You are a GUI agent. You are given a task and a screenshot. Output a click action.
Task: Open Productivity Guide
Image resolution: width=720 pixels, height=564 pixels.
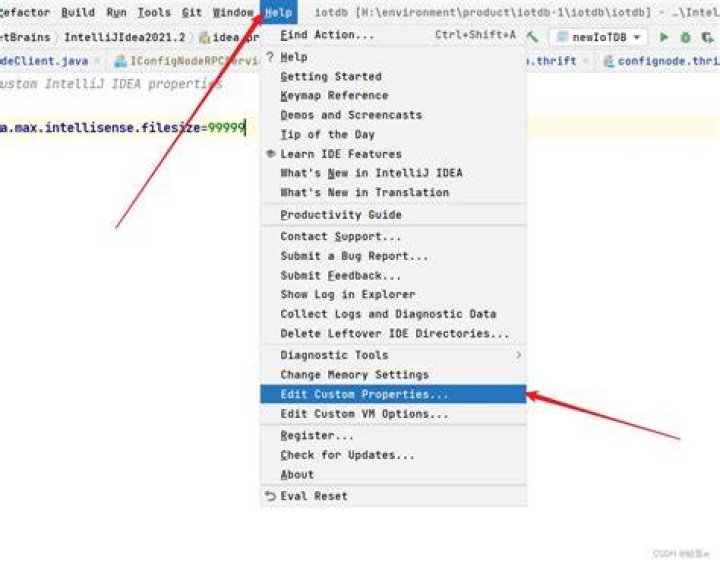393,214
